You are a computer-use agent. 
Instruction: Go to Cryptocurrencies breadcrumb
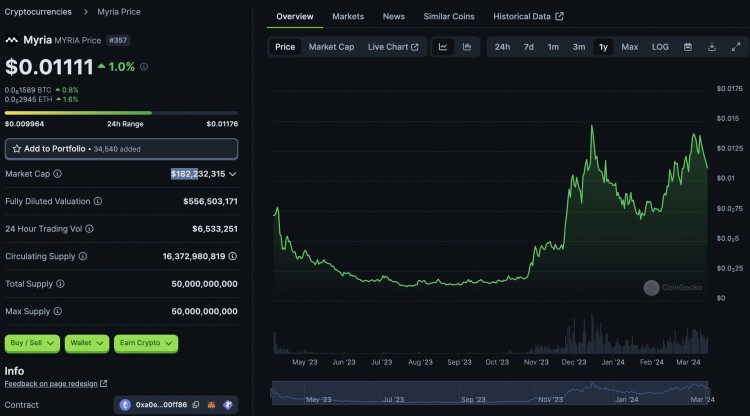click(x=38, y=11)
